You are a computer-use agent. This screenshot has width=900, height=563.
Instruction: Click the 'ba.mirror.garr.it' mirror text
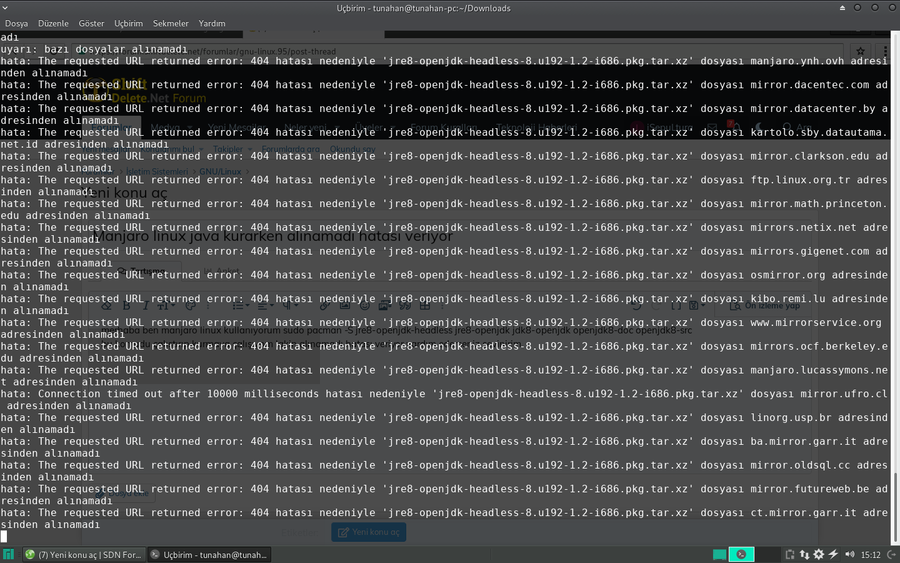(803, 441)
